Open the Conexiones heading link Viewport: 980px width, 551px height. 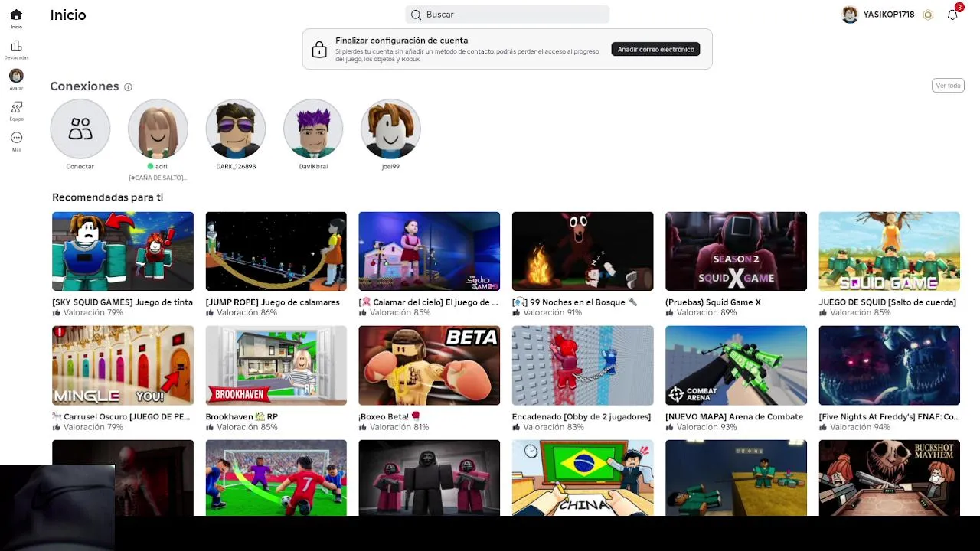pos(84,86)
